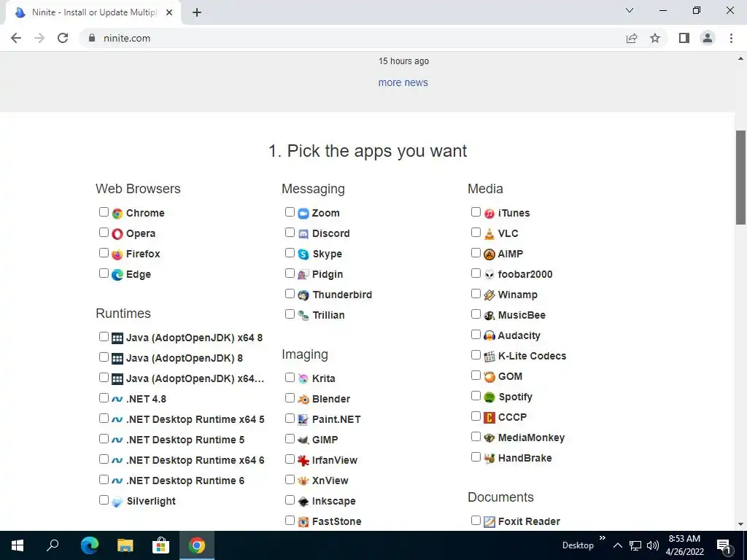
Task: Show hidden system tray icons arrow
Action: click(x=617, y=545)
